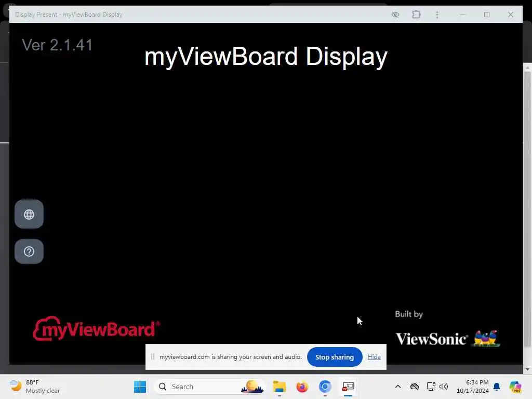The image size is (532, 399).
Task: Open the cloud sync tray icon
Action: click(x=414, y=387)
